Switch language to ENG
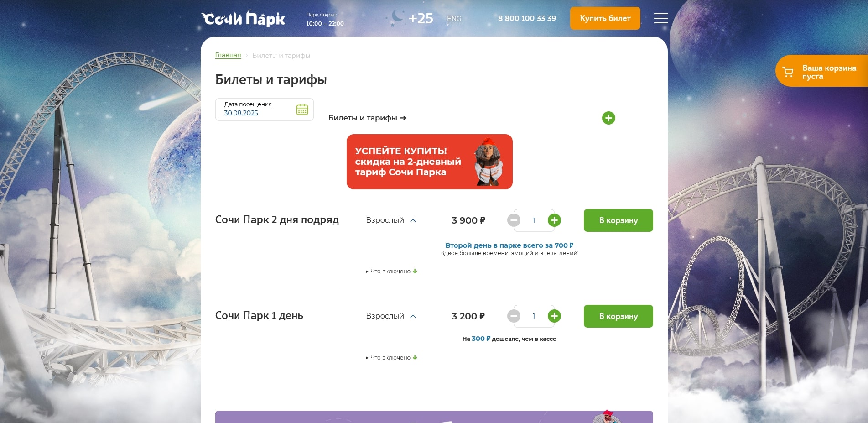The image size is (868, 423). (454, 19)
